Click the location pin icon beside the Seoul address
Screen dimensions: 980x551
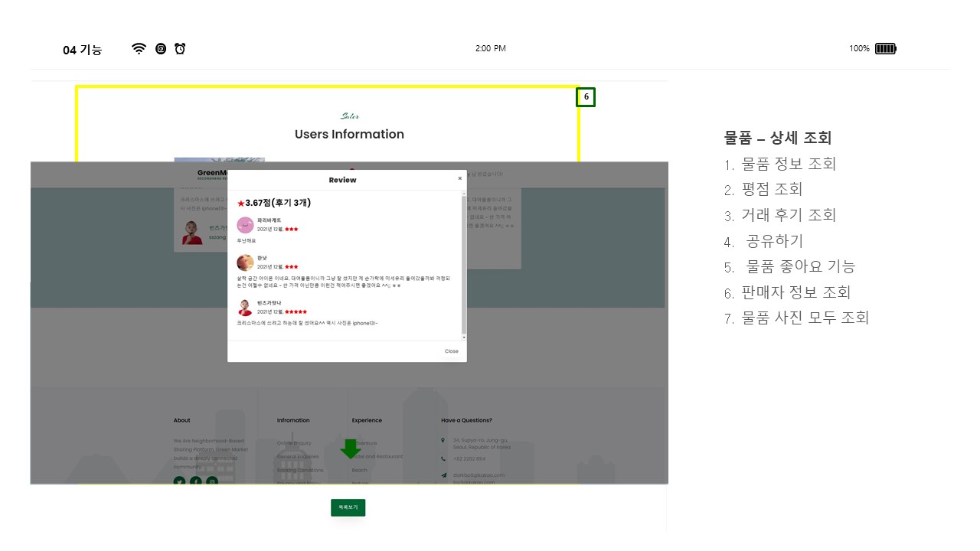click(443, 441)
